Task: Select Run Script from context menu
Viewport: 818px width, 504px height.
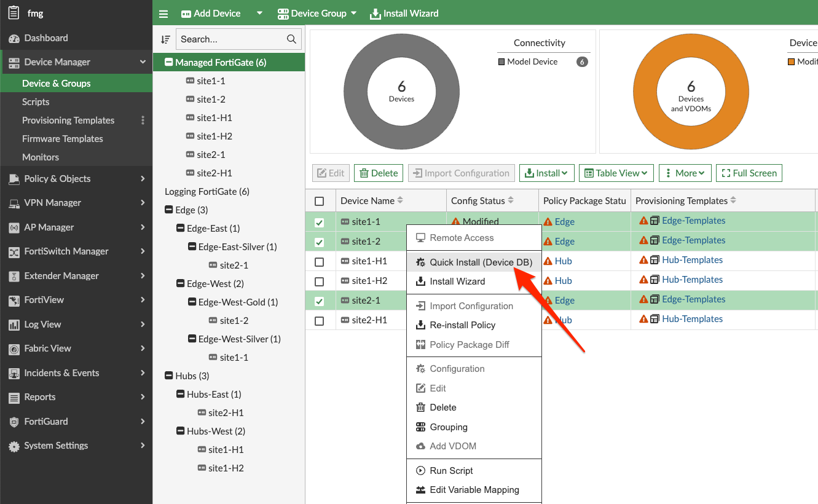Action: 474,471
